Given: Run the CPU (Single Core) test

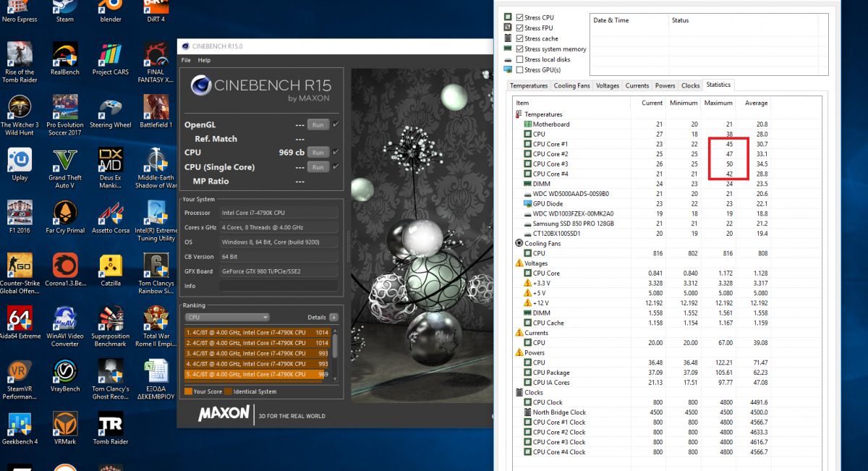Looking at the screenshot, I should 318,167.
